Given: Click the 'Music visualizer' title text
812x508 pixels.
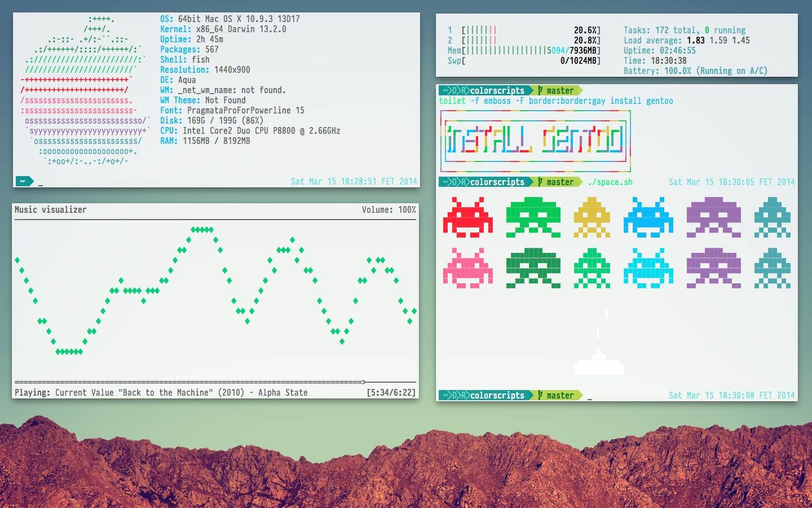Looking at the screenshot, I should click(51, 209).
